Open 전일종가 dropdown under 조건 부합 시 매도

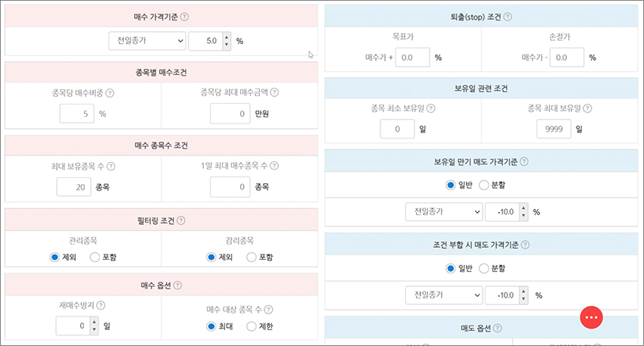coord(443,295)
